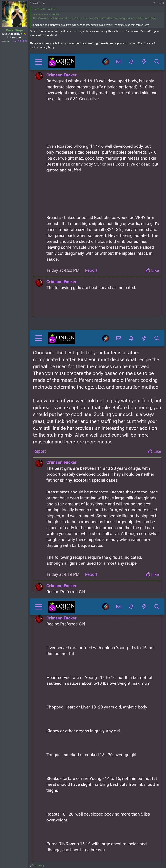Click the lightning bolt icon in the middle header
Image resolution: width=166 pixels, height=868 pixels.
pyautogui.click(x=144, y=338)
